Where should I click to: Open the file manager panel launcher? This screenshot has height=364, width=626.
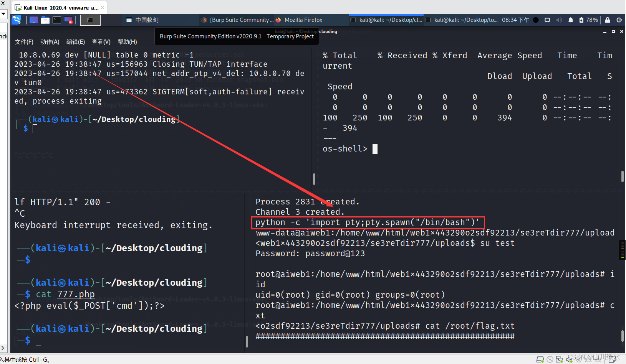click(45, 20)
